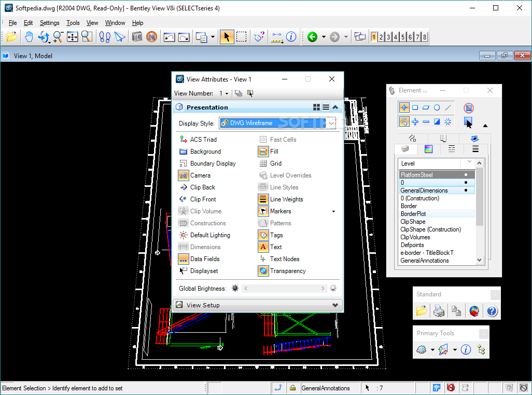532x395 pixels.
Task: Click the Global Brightness slider track
Action: [x=285, y=289]
